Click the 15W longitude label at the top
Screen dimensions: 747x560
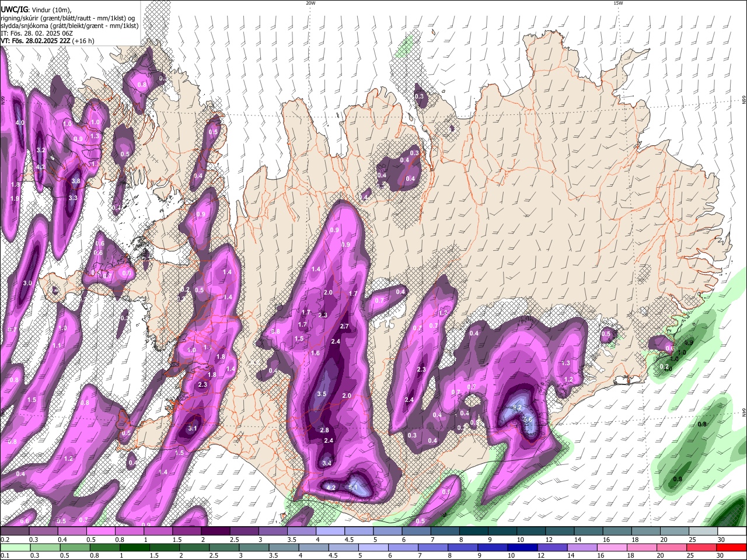click(618, 3)
